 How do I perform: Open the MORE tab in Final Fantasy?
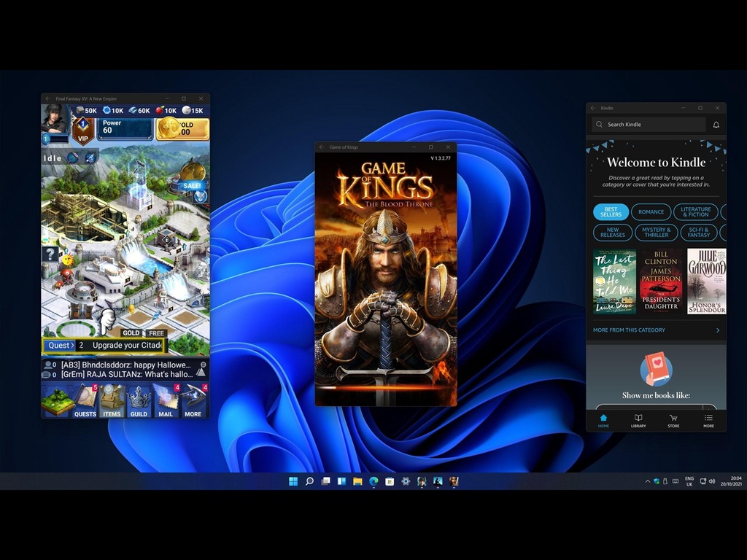click(194, 401)
